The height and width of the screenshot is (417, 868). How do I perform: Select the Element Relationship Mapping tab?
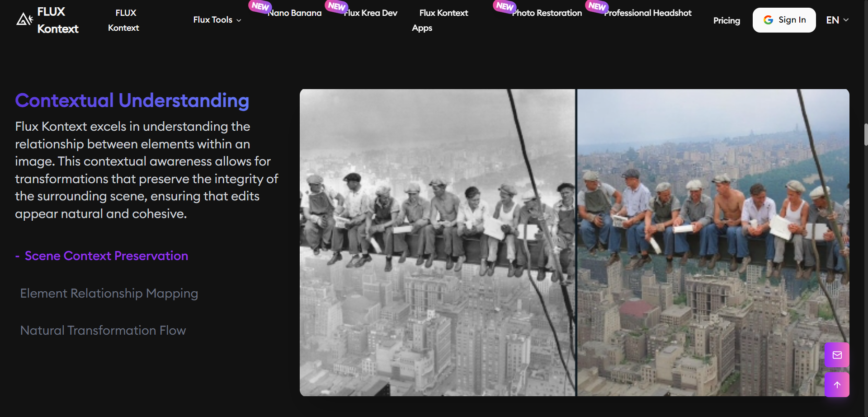[x=109, y=294]
